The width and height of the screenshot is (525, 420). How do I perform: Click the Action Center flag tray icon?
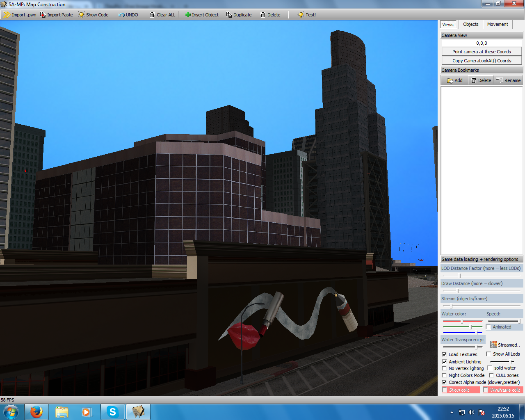click(x=482, y=412)
